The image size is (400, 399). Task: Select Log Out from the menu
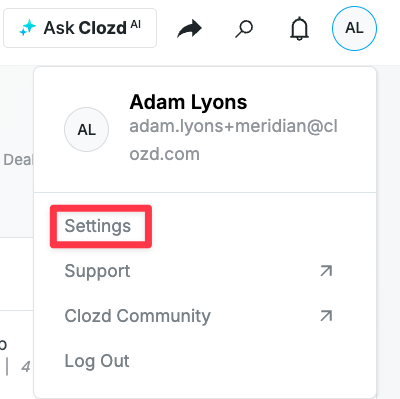pyautogui.click(x=97, y=361)
